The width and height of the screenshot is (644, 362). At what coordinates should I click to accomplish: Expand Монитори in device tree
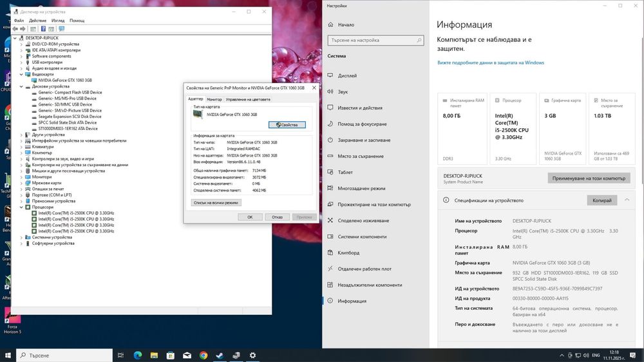[x=21, y=176]
